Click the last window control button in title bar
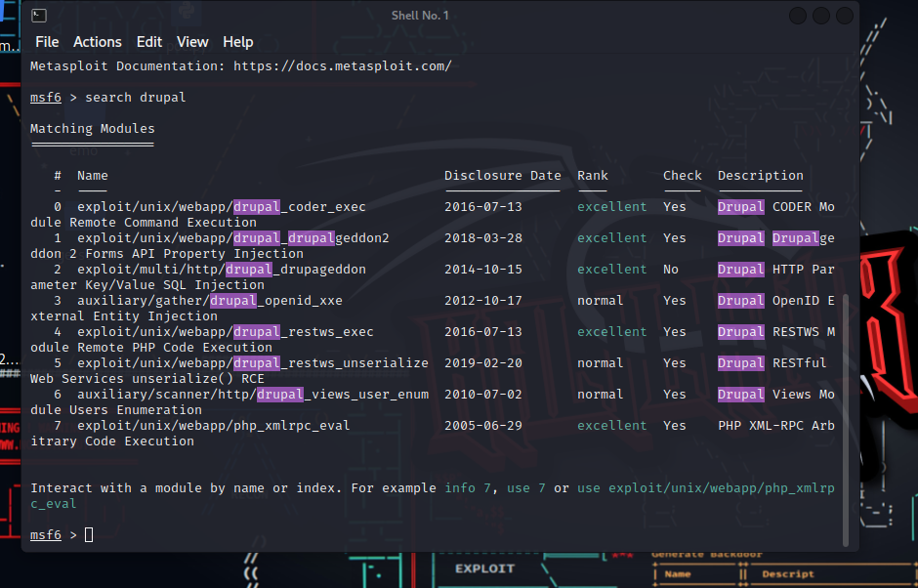Image resolution: width=918 pixels, height=588 pixels. pyautogui.click(x=844, y=16)
